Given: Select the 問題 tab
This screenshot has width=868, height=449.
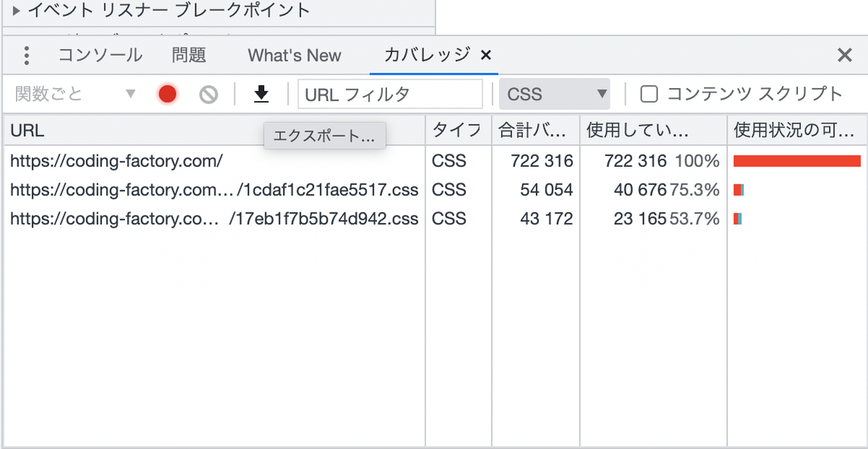Looking at the screenshot, I should [x=189, y=55].
